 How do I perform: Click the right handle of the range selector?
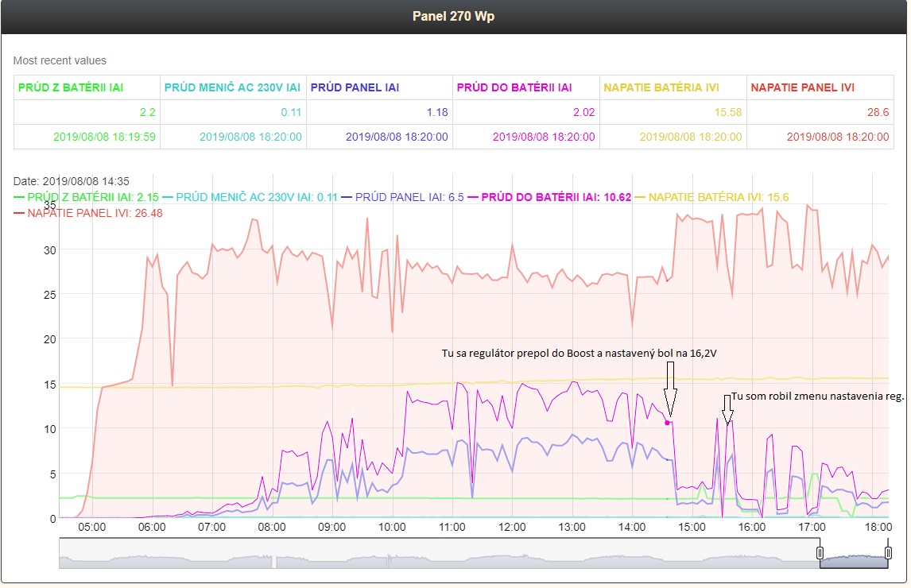pyautogui.click(x=888, y=553)
